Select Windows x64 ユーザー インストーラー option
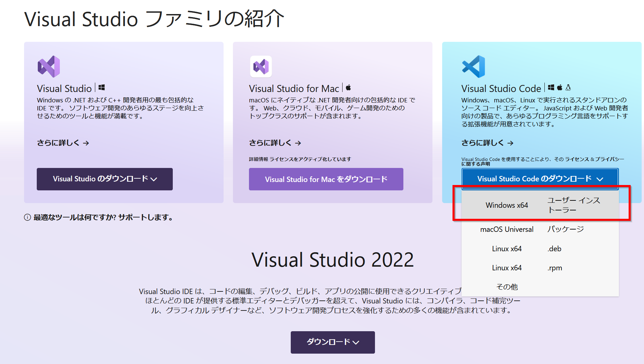Screen dimensions: 644x364 [x=540, y=205]
